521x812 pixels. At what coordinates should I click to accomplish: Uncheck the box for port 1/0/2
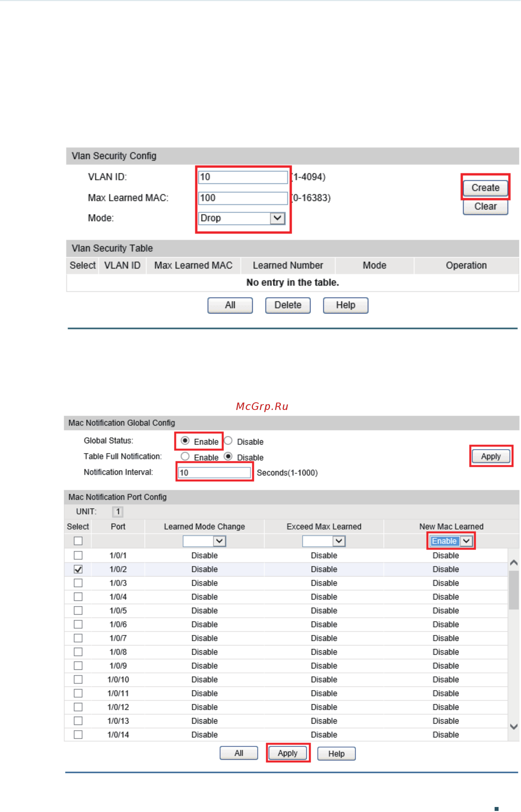tap(78, 569)
